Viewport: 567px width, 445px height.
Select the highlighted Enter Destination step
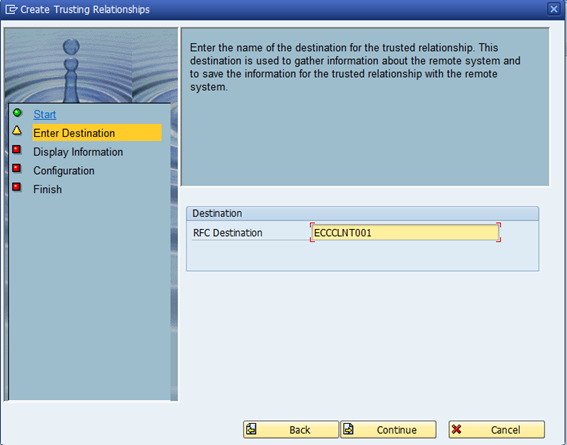point(97,133)
